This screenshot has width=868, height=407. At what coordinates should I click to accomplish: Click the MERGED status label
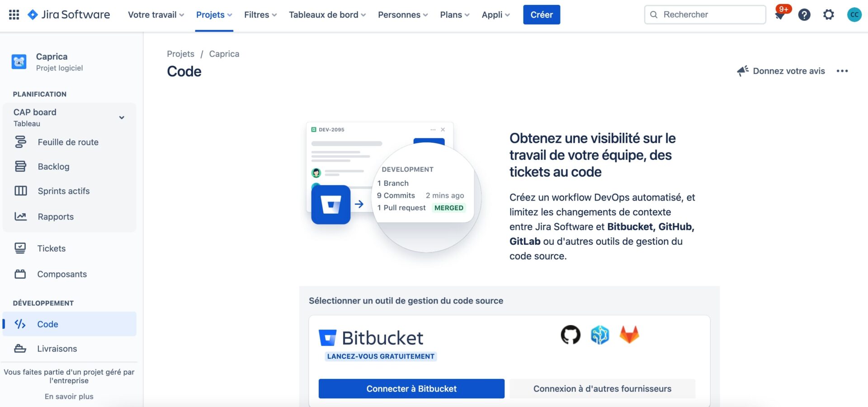pyautogui.click(x=449, y=208)
